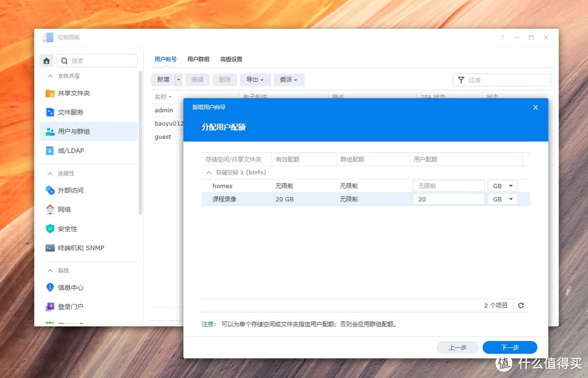The height and width of the screenshot is (378, 588).
Task: Open 安全性 security shield icon
Action: pos(50,229)
